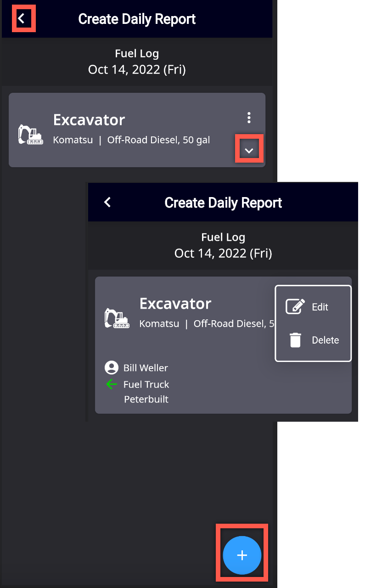Click Excavator title on main screen card
382x588 pixels.
tap(89, 119)
